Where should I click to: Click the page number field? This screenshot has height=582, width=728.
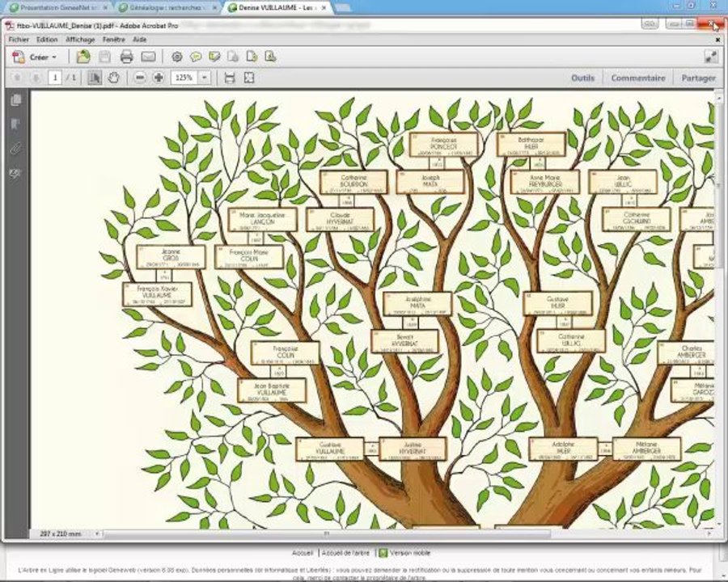pyautogui.click(x=55, y=78)
